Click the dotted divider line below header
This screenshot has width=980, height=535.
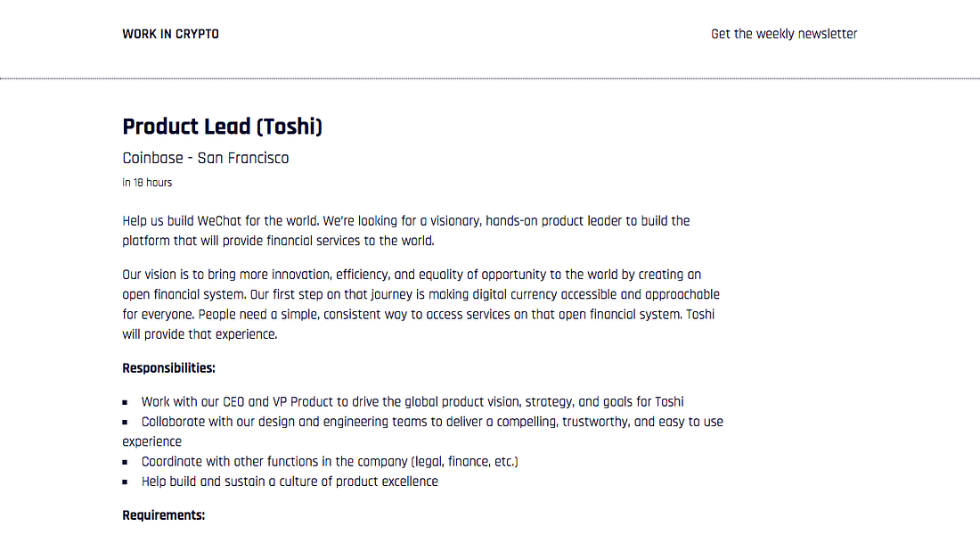pyautogui.click(x=490, y=78)
